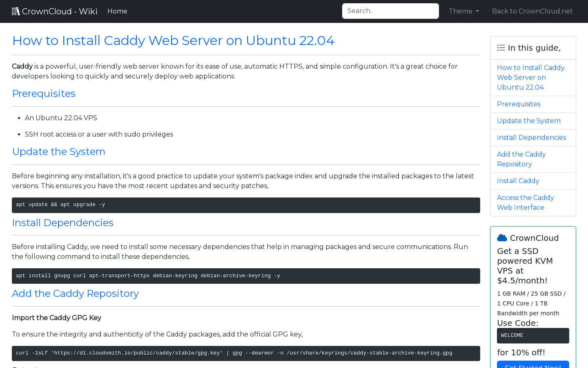588x368 pixels.
Task: Click the 'apt install gnupg curl' command block
Action: pyautogui.click(x=246, y=276)
